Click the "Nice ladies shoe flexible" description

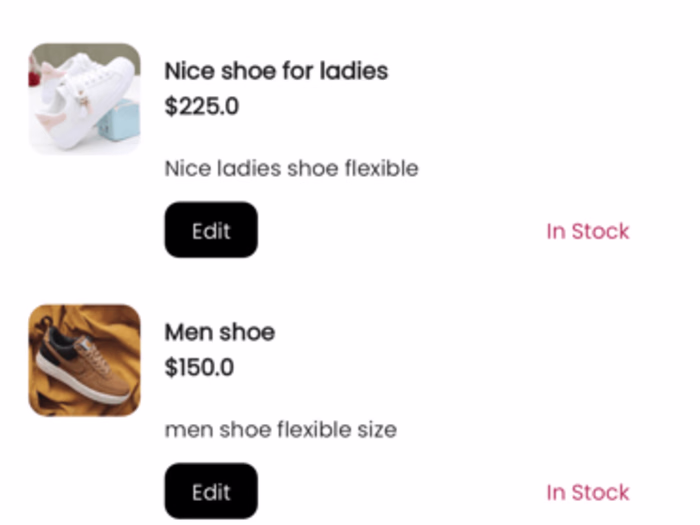pos(291,168)
